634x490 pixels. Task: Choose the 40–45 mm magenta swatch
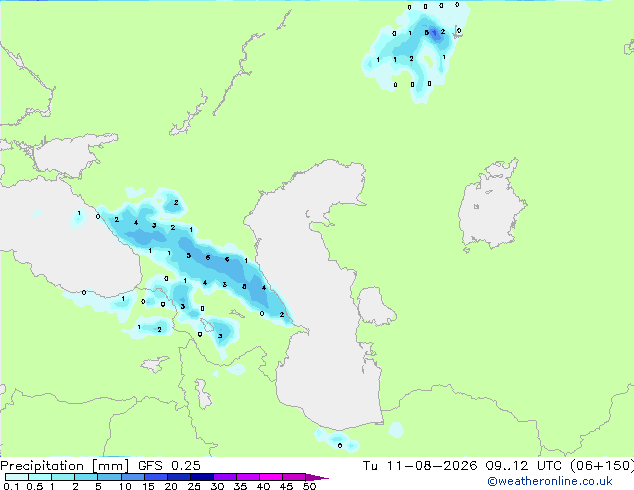pos(271,477)
